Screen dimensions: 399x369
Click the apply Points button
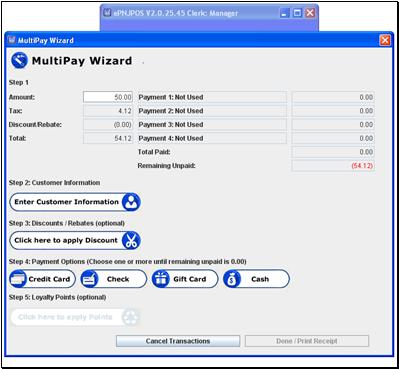(75, 317)
